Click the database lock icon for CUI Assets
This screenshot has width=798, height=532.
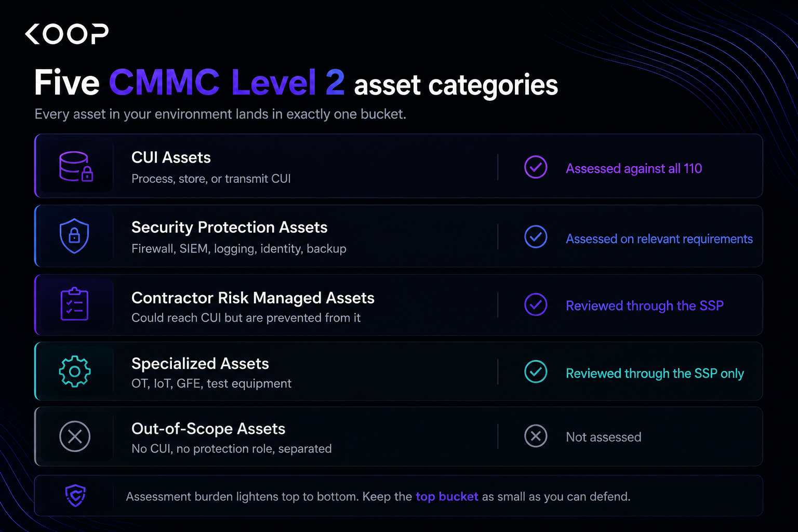point(76,166)
